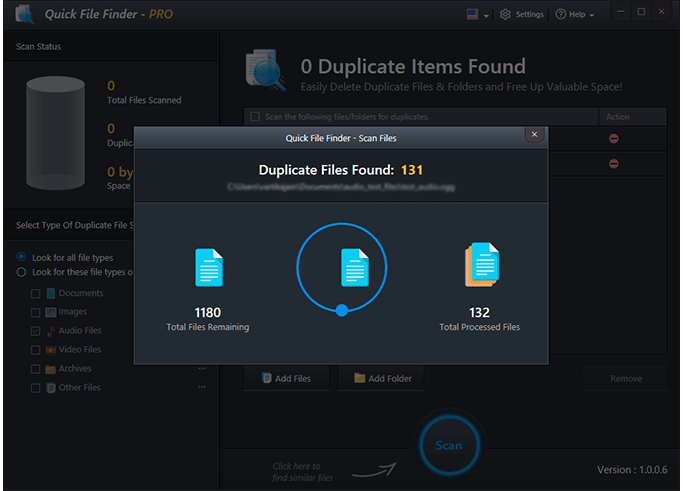
Task: Tick the Video Files checkbox
Action: click(36, 350)
